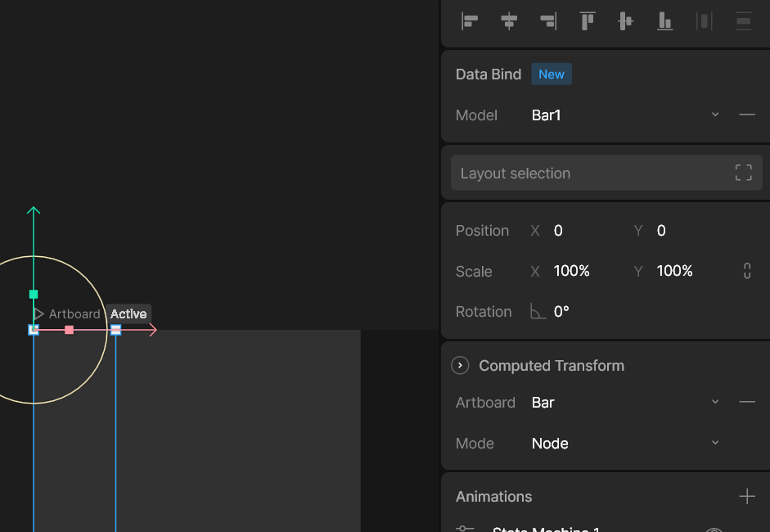Viewport: 770px width, 532px height.
Task: Add a new animation with the plus button
Action: click(746, 496)
